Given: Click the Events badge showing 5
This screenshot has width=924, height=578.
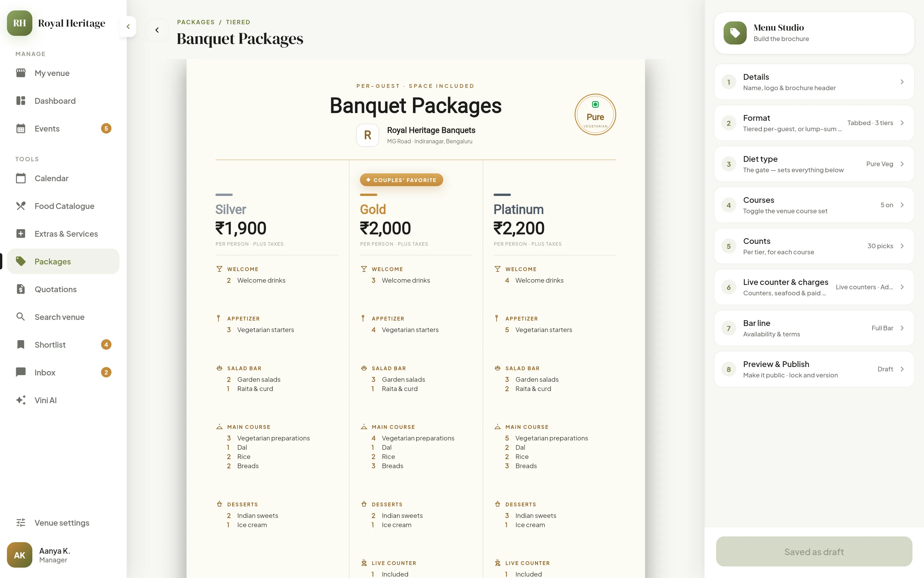Looking at the screenshot, I should pyautogui.click(x=106, y=128).
